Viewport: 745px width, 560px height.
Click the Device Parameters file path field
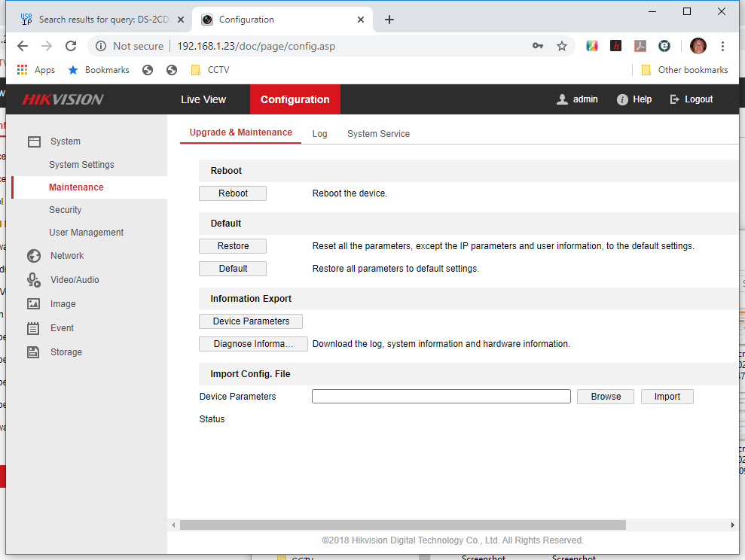(x=441, y=397)
